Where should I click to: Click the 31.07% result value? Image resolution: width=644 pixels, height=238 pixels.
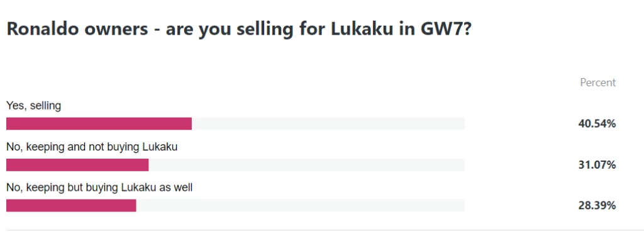pos(597,165)
